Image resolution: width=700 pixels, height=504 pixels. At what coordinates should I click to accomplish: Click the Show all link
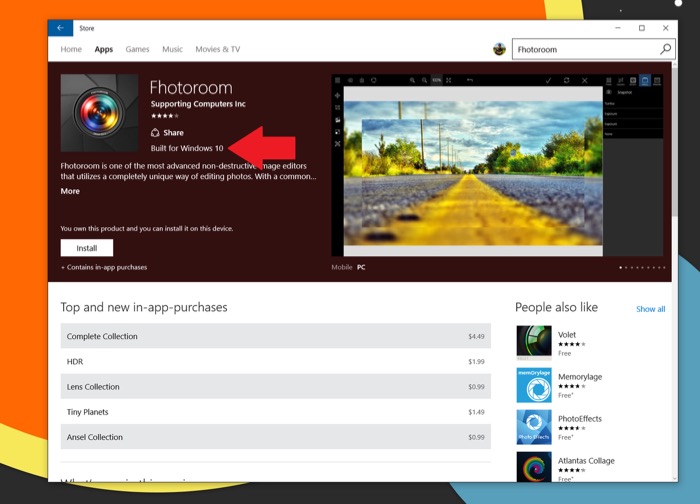[650, 309]
